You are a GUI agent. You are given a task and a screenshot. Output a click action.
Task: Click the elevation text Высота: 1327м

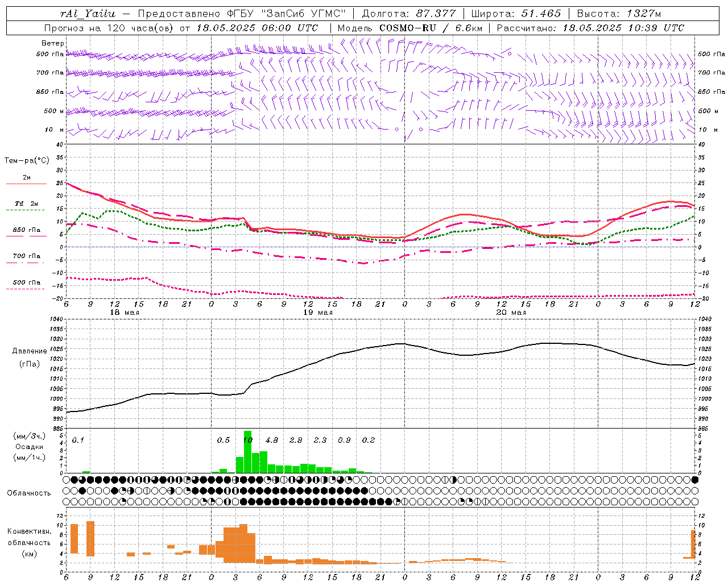point(619,14)
